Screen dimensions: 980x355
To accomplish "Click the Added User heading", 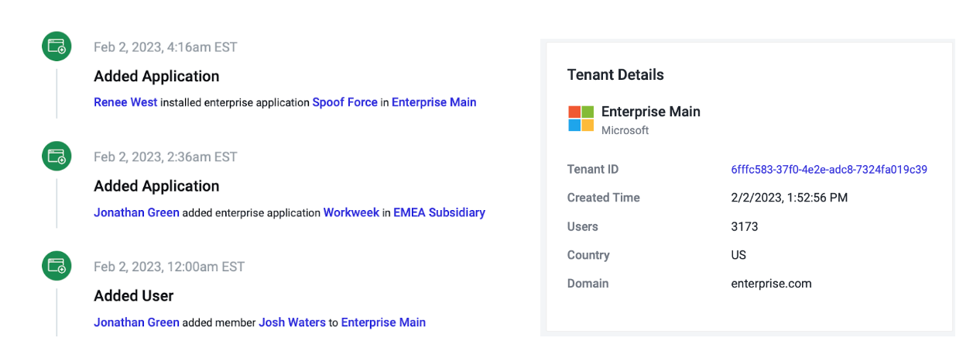I will (134, 296).
